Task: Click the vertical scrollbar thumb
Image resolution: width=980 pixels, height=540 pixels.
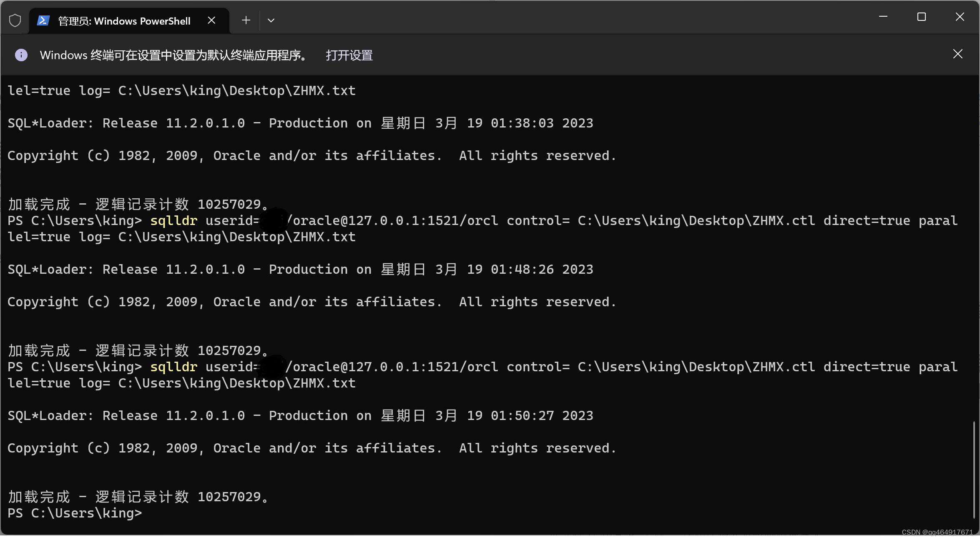Action: pyautogui.click(x=974, y=470)
